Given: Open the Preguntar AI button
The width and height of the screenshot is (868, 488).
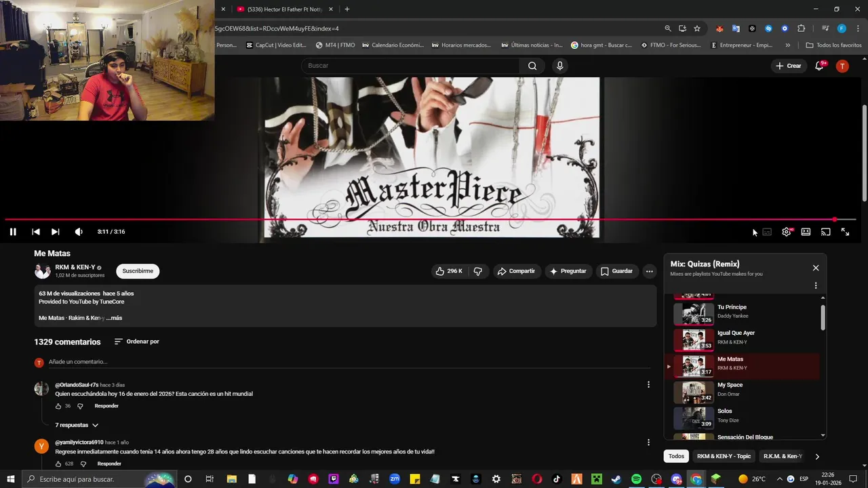Looking at the screenshot, I should click(568, 271).
